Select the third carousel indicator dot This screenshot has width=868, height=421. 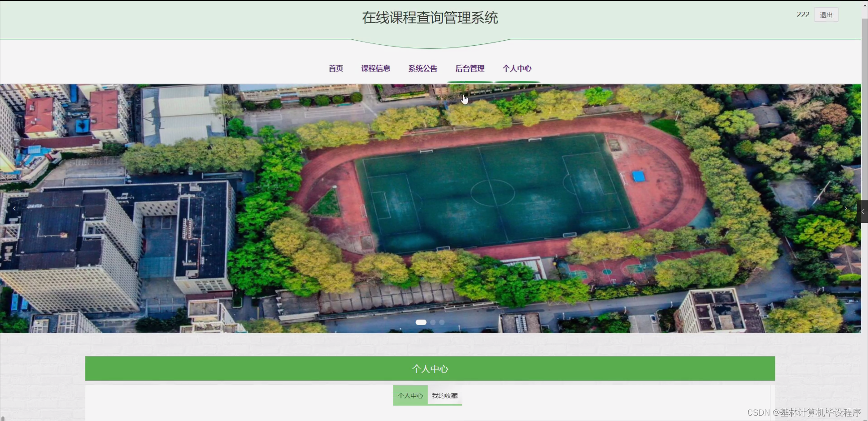[x=442, y=322]
